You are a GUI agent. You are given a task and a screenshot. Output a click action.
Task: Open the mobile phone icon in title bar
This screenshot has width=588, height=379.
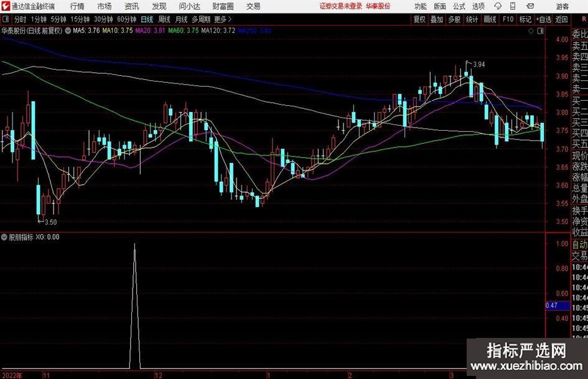tap(513, 6)
